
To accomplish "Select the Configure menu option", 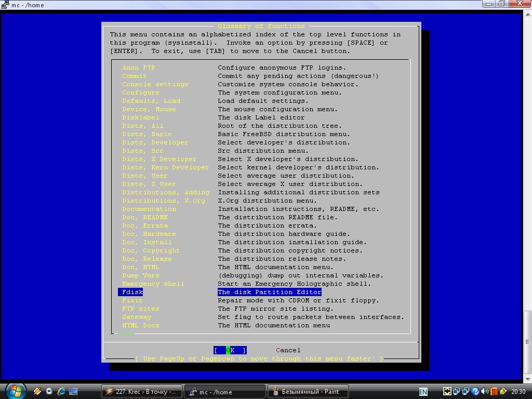I will (140, 92).
